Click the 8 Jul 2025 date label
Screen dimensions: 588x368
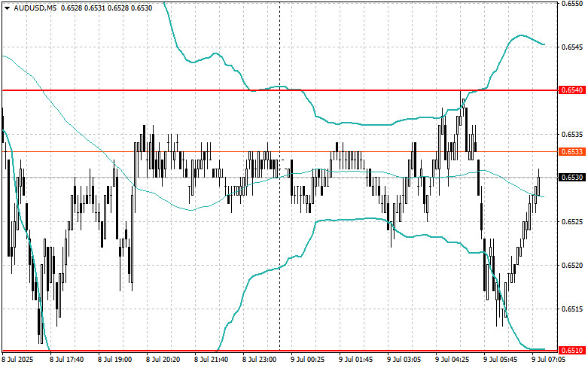click(17, 360)
